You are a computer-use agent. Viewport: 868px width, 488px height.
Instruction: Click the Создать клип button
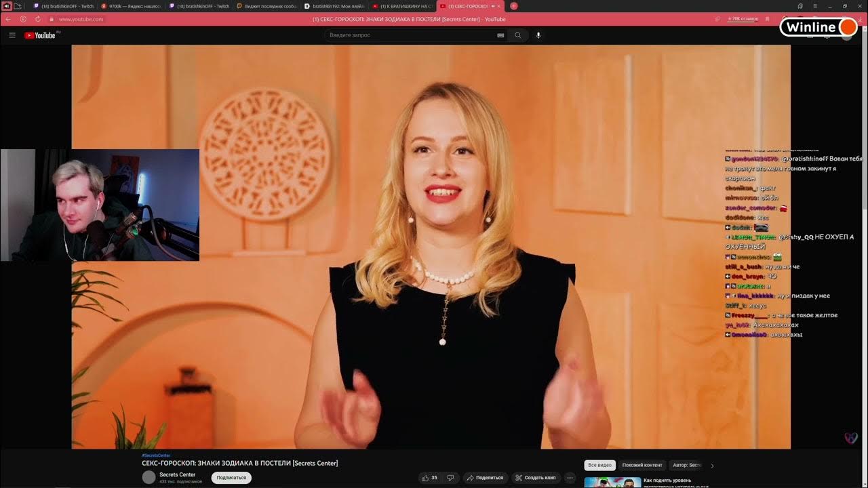coord(536,478)
